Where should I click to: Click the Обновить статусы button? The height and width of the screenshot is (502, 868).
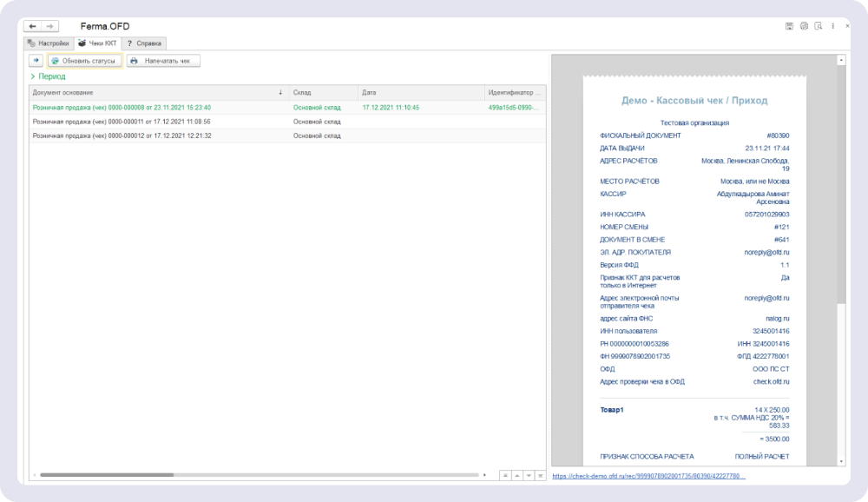point(84,61)
